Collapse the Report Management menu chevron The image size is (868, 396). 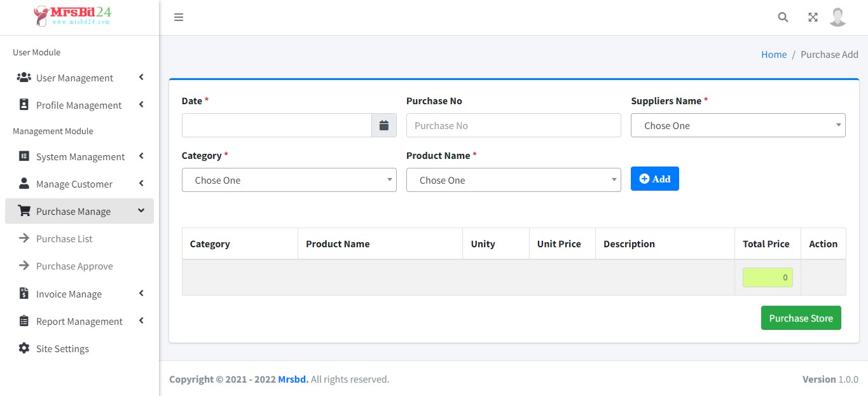141,321
